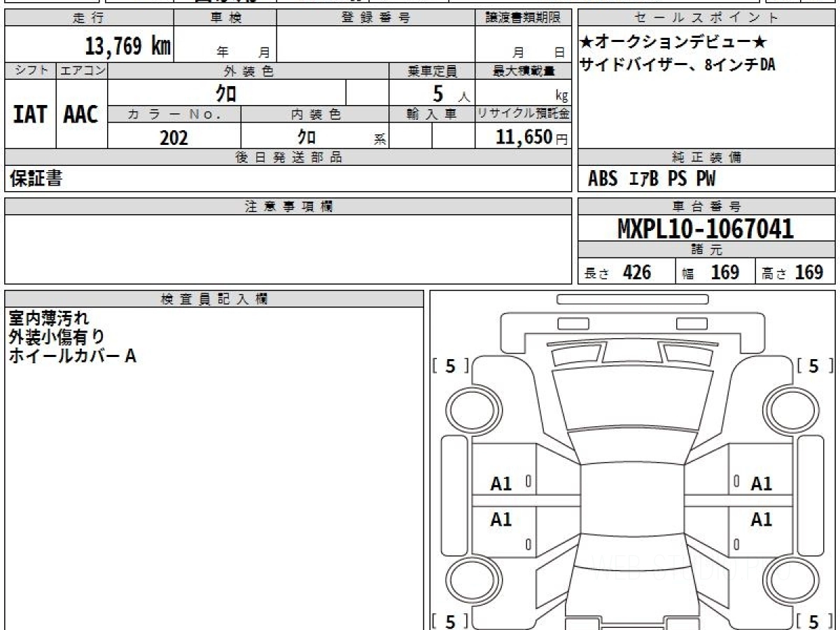The width and height of the screenshot is (840, 630).
Task: Click the hood area of car diagram
Action: (x=632, y=398)
